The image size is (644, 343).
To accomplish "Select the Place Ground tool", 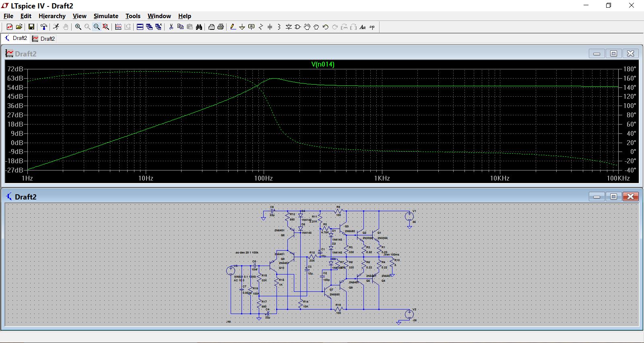I will coord(242,27).
